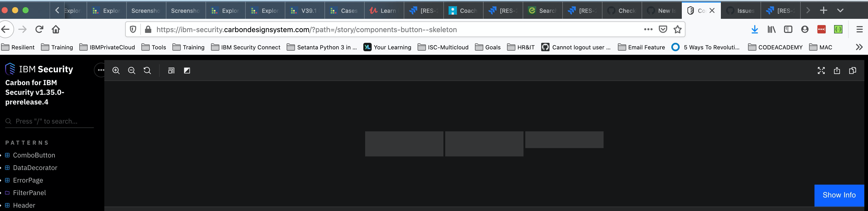Toggle the Storybook contrast theme icon
Image resolution: width=868 pixels, height=211 pixels.
(x=187, y=71)
